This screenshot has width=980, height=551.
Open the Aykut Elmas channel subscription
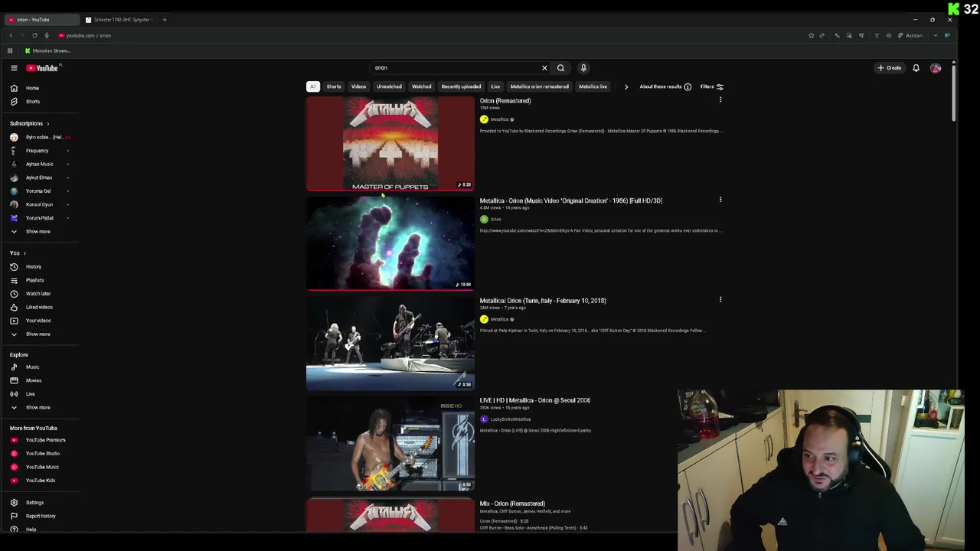[40, 178]
